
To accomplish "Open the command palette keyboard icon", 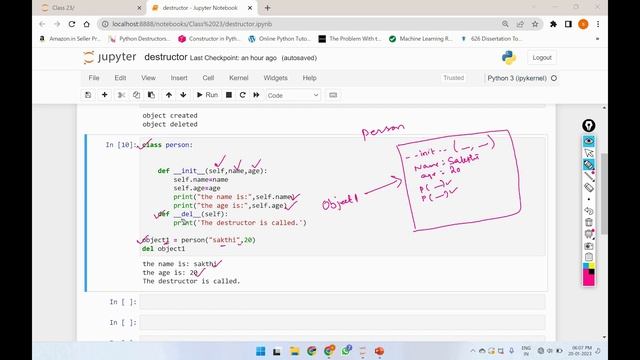I will 333,95.
